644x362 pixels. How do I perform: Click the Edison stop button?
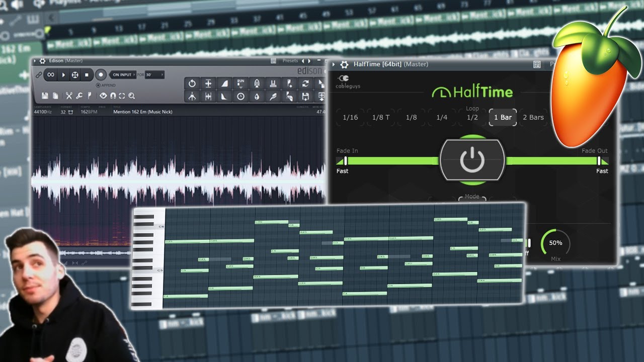click(87, 75)
